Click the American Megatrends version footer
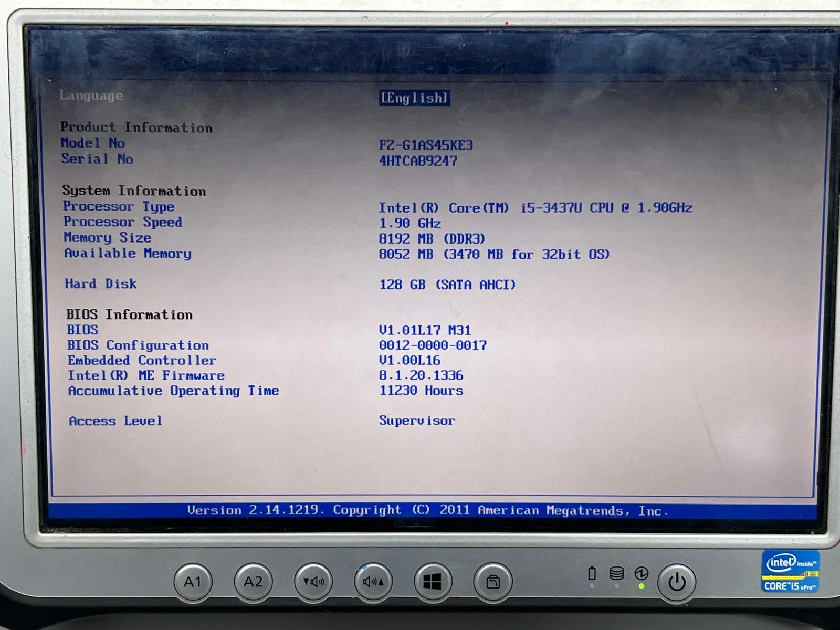This screenshot has width=840, height=630. 428,510
